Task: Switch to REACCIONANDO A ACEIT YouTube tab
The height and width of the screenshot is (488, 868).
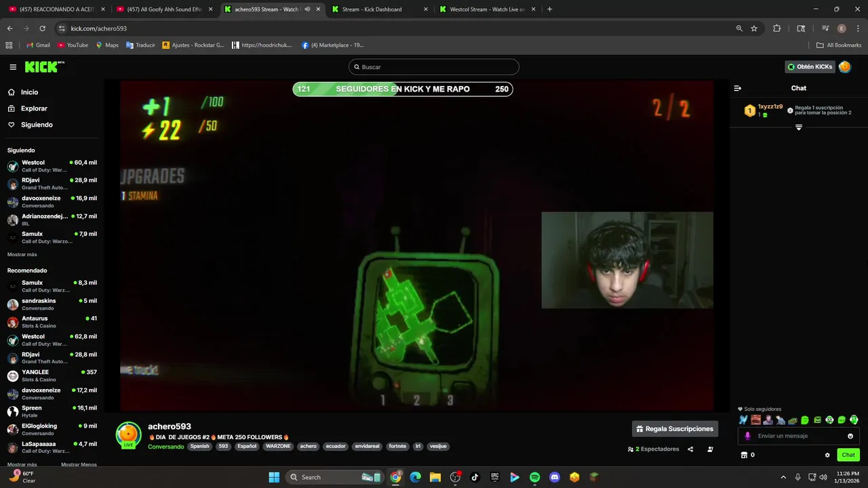Action: 56,9
